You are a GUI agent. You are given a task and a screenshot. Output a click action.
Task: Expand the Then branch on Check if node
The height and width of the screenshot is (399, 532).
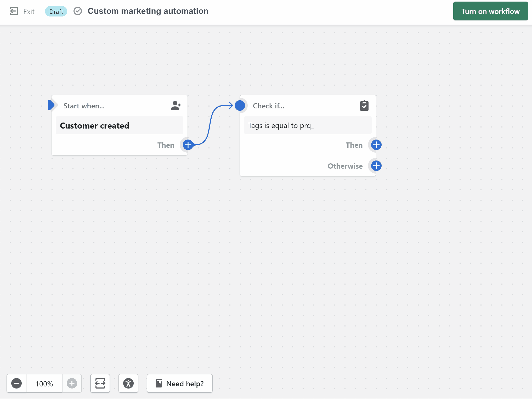[x=376, y=145]
